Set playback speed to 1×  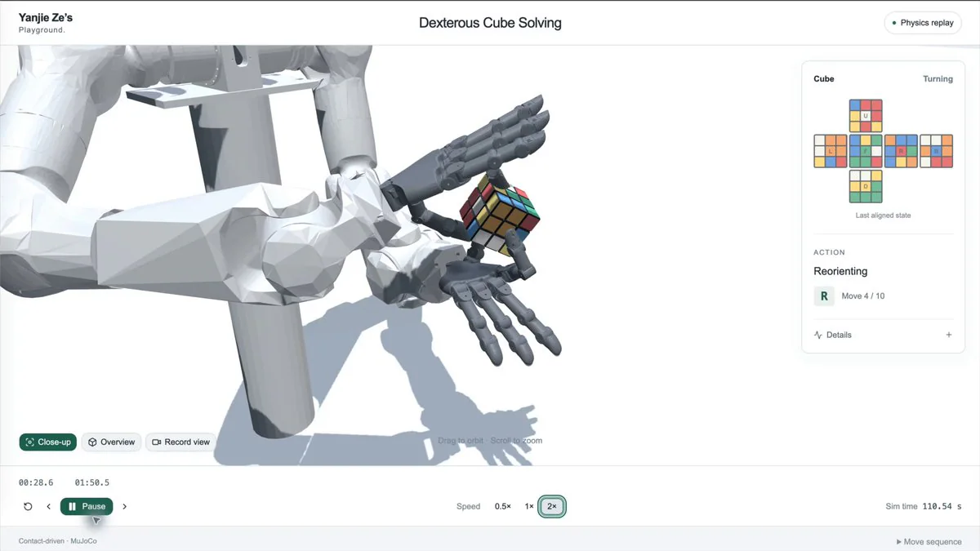529,506
